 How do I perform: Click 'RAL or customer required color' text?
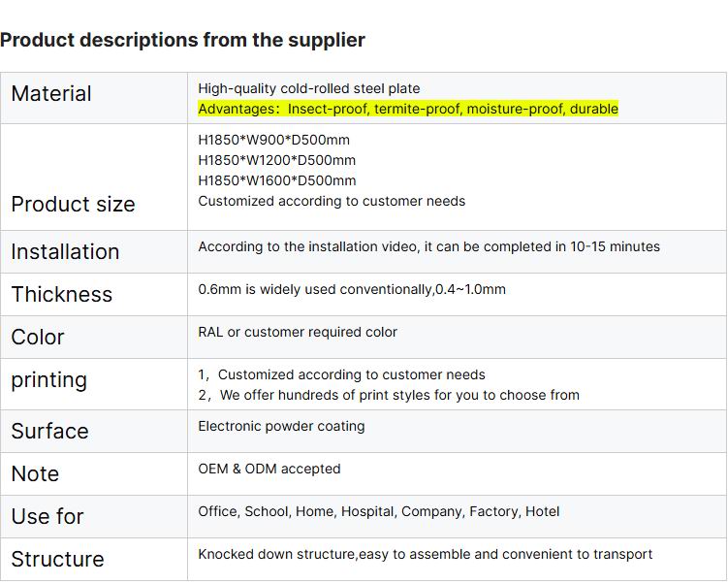[x=298, y=332]
